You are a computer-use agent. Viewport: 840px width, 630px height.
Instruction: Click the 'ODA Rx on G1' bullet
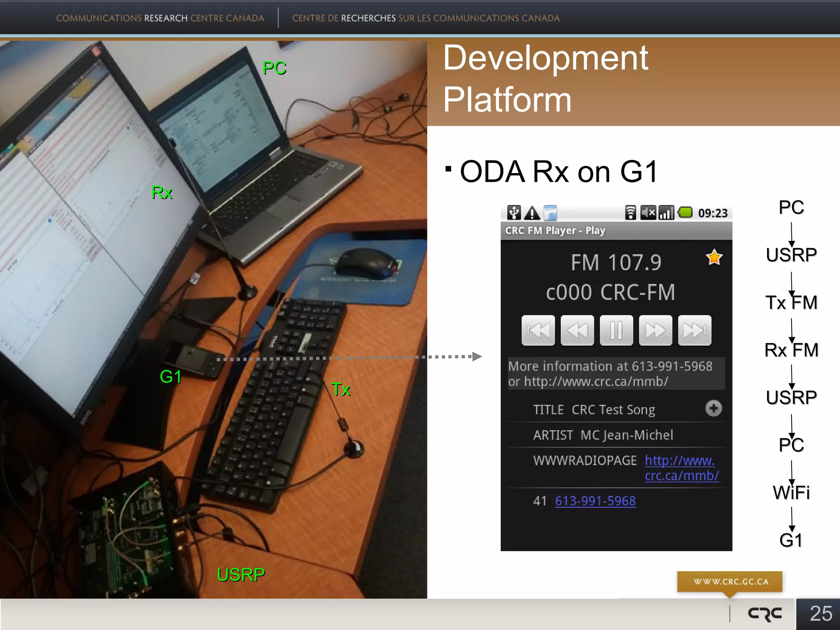(559, 171)
